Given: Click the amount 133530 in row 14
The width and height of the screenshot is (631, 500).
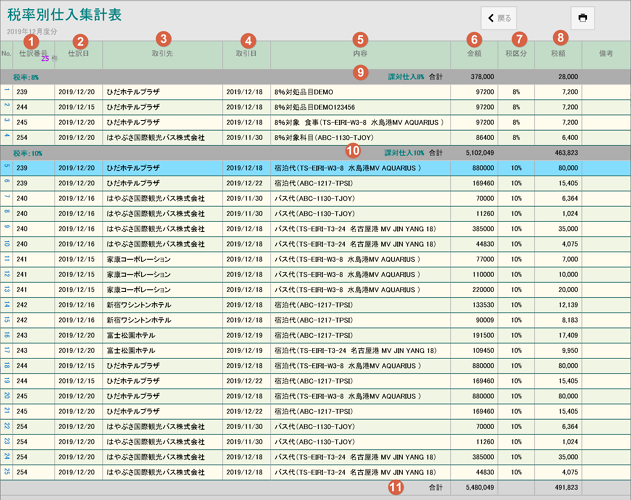Looking at the screenshot, I should [x=483, y=305].
